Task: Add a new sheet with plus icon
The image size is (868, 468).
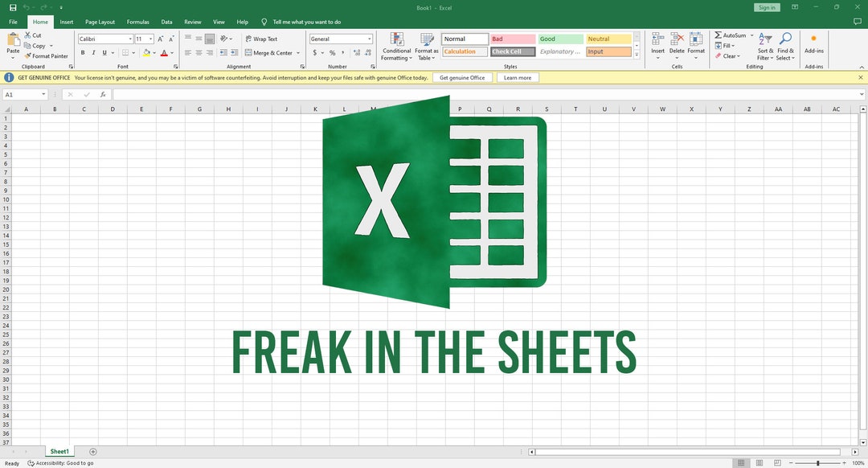Action: [x=93, y=452]
